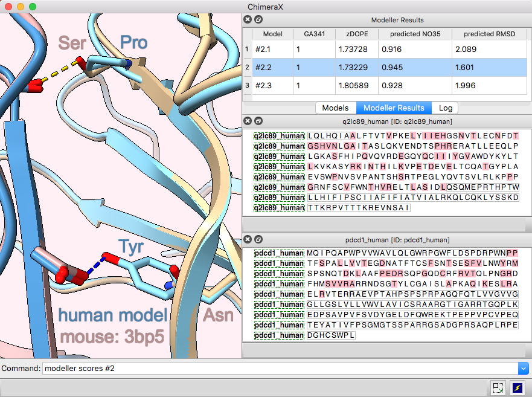Viewport: 532px width, 397px height.
Task: Close the pdcd1_human sequence panel
Action: coord(248,240)
